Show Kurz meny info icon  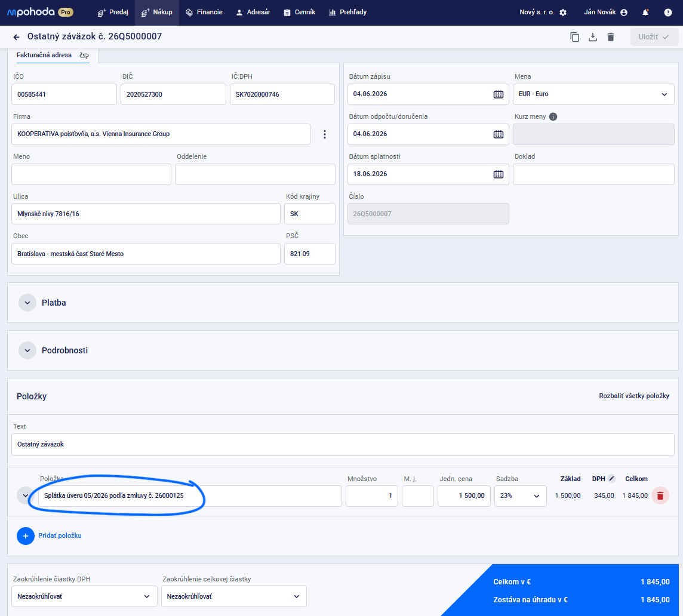pos(553,117)
